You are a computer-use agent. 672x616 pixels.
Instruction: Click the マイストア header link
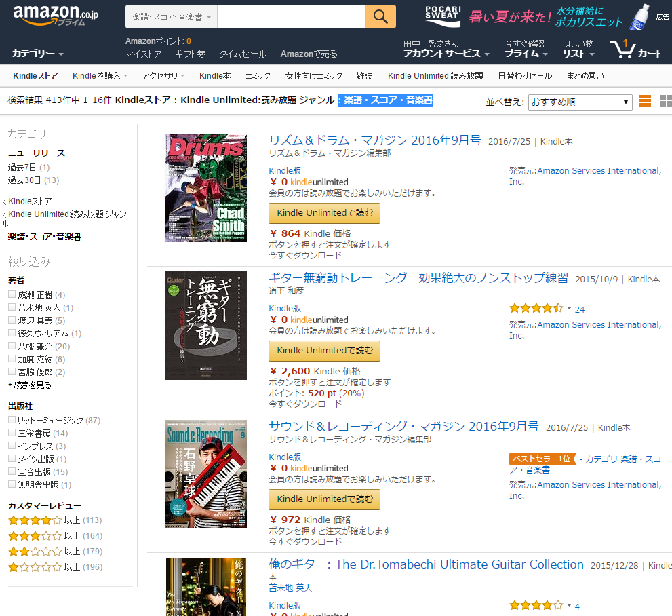pos(144,54)
